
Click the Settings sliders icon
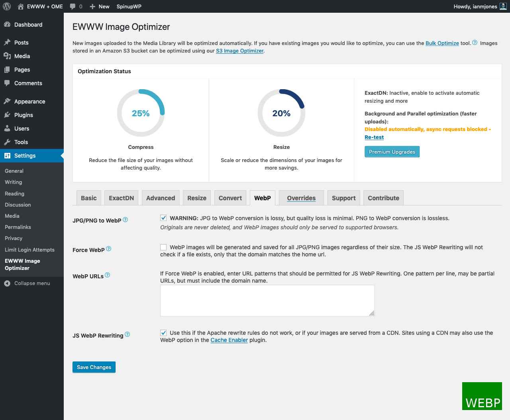click(7, 155)
